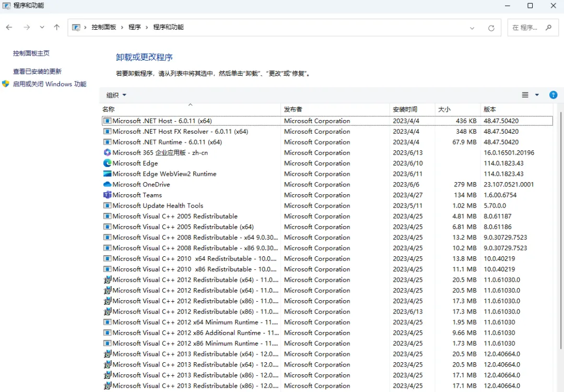Open 启用或关闭 Windows 功能 link
Viewport: 564px width, 392px height.
[x=50, y=84]
